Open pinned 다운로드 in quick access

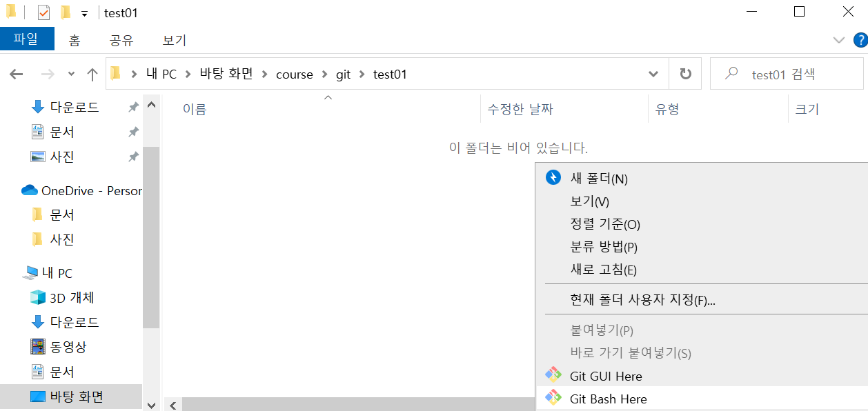click(74, 107)
